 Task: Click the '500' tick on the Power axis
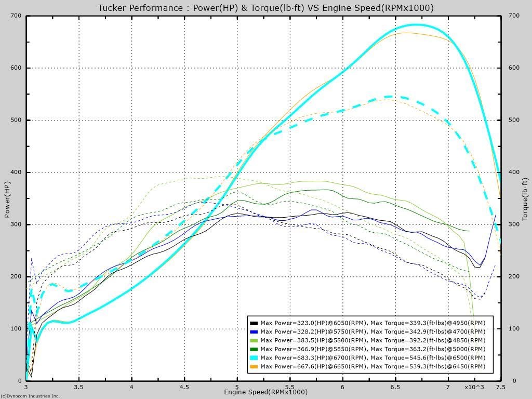(16, 120)
